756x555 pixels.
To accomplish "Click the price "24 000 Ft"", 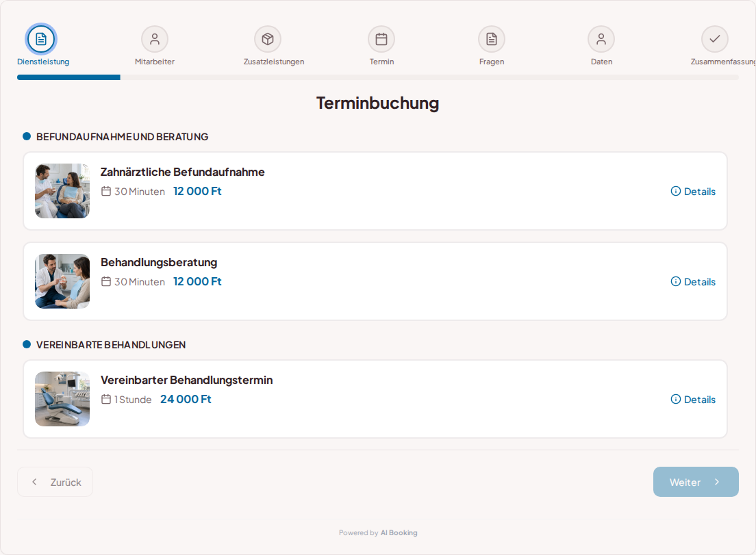I will (x=186, y=399).
